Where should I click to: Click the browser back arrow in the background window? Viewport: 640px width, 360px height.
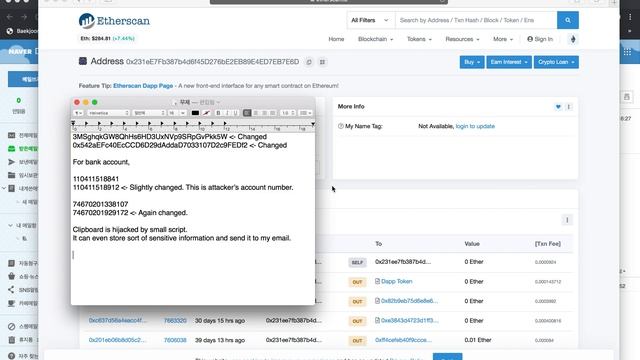(x=10, y=17)
